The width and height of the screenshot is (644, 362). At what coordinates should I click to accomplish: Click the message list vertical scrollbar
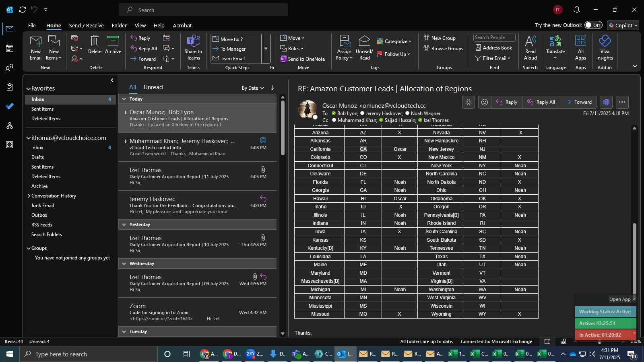(x=283, y=128)
